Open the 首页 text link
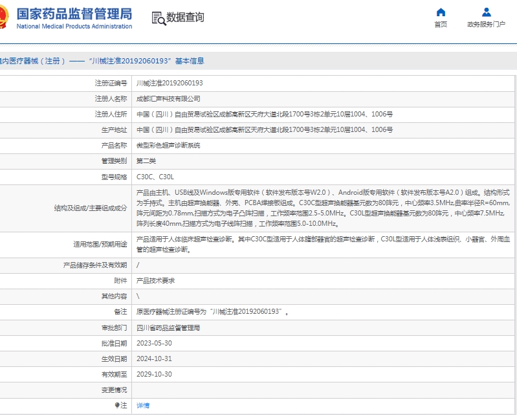This screenshot has width=517, height=420. point(441,25)
